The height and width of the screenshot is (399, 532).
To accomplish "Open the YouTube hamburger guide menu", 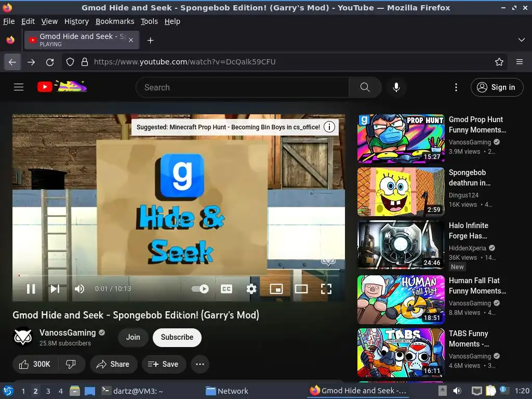I will (19, 87).
